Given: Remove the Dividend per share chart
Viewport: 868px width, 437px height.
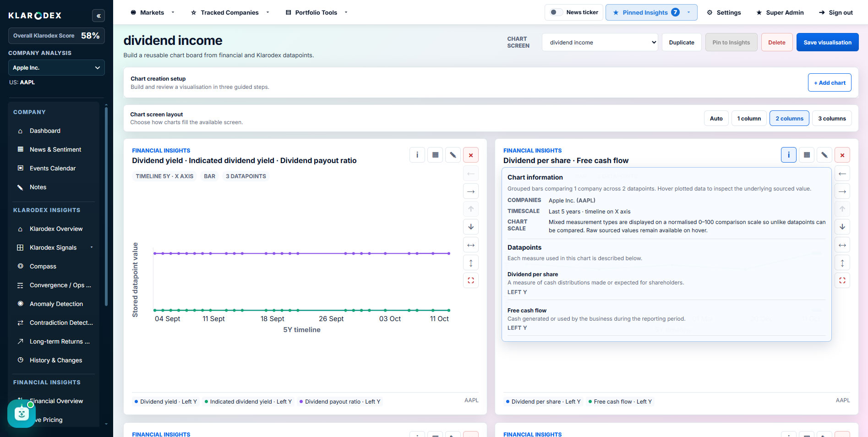Looking at the screenshot, I should (x=842, y=155).
